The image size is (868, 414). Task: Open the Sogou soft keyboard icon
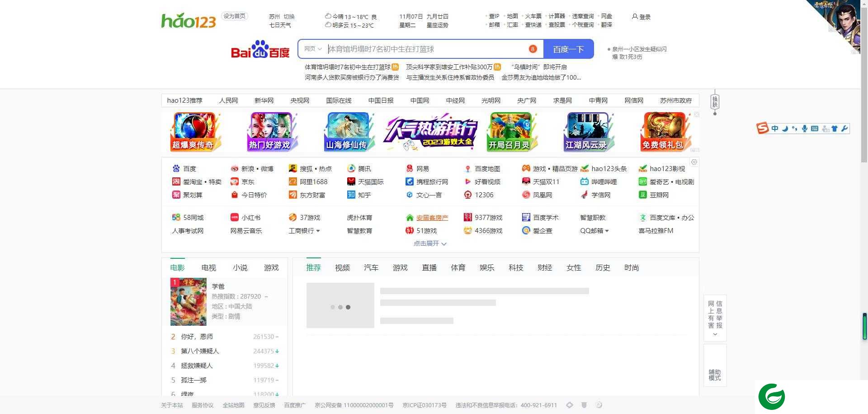pyautogui.click(x=815, y=128)
